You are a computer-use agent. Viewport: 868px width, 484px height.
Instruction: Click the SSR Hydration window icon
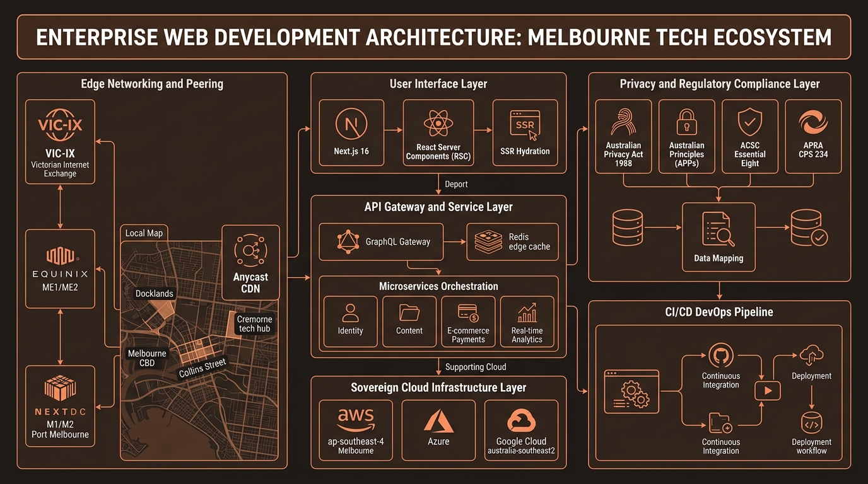(525, 125)
